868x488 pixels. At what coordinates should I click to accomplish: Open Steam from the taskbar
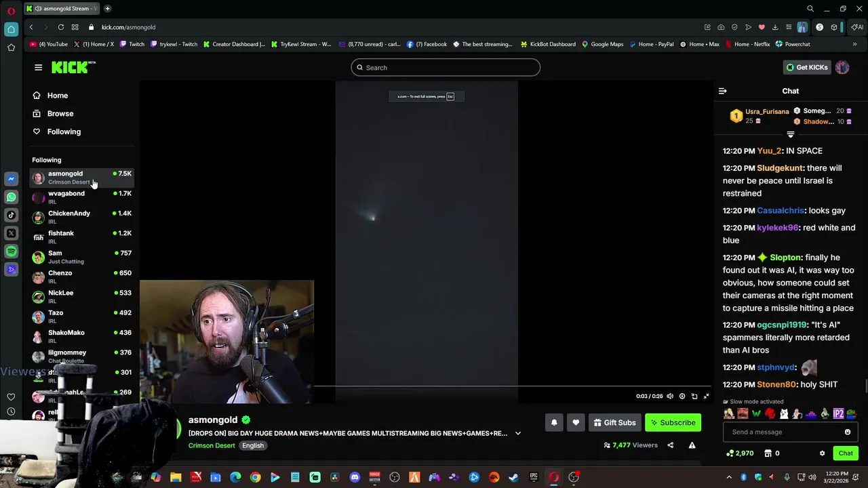pyautogui.click(x=513, y=477)
